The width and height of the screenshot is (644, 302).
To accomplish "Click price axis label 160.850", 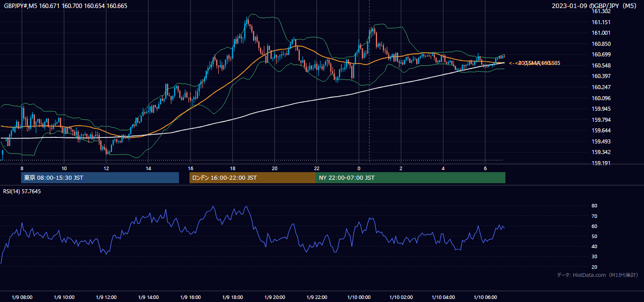I will pyautogui.click(x=601, y=44).
